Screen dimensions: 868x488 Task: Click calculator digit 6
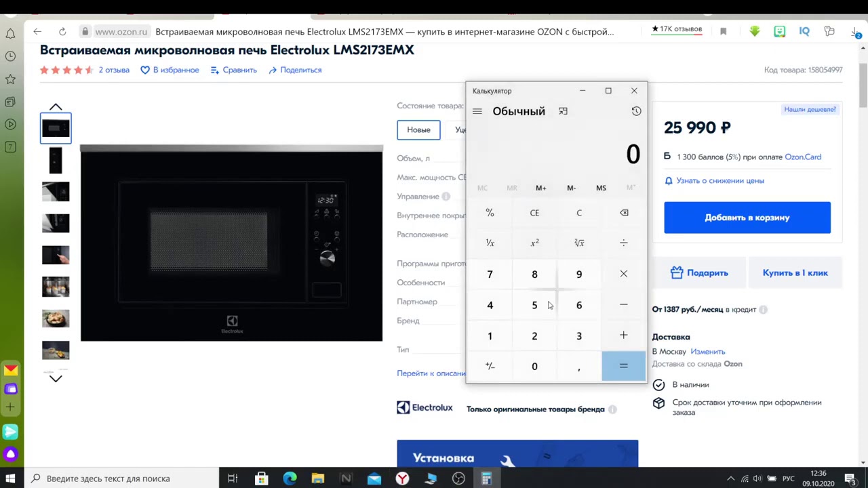[579, 305]
